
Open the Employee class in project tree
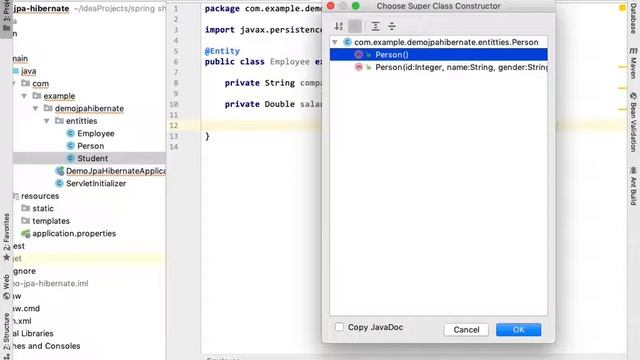(96, 133)
